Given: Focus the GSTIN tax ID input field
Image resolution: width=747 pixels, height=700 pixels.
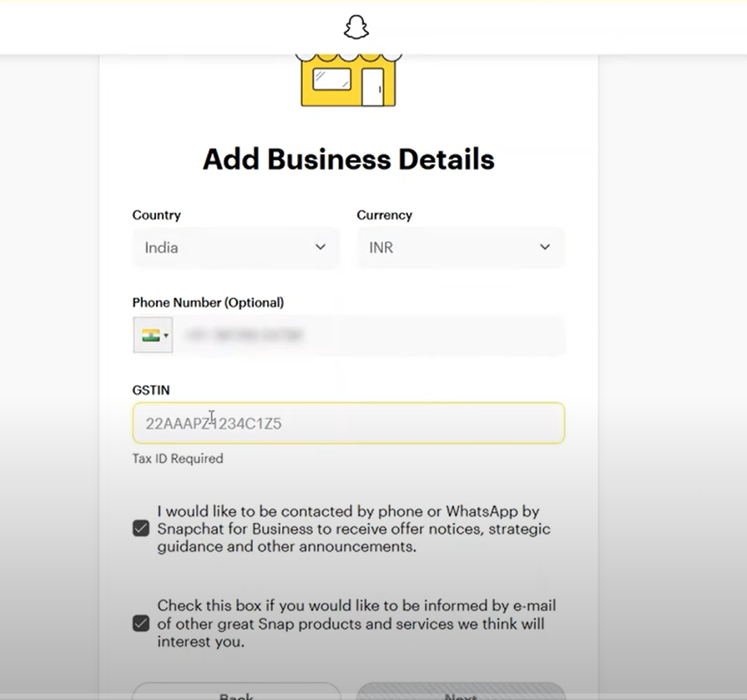Looking at the screenshot, I should point(349,423).
